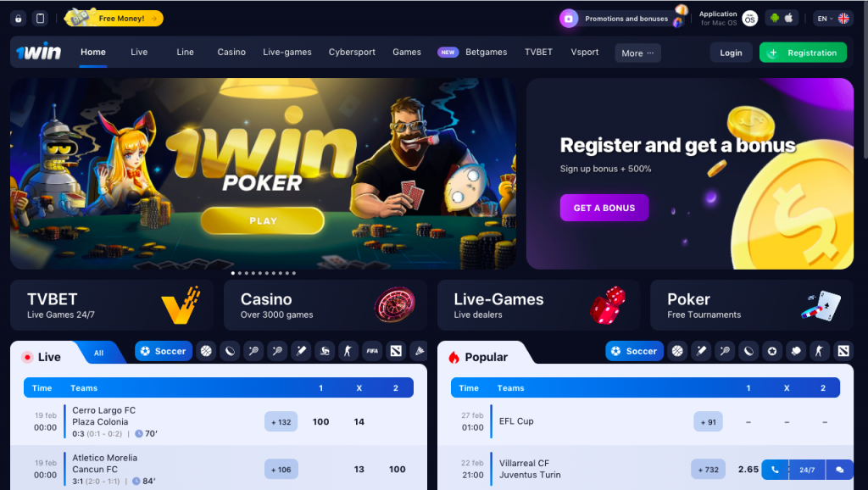The height and width of the screenshot is (490, 868).
Task: Expand +132 markets for Cerro Largo match
Action: click(x=281, y=422)
